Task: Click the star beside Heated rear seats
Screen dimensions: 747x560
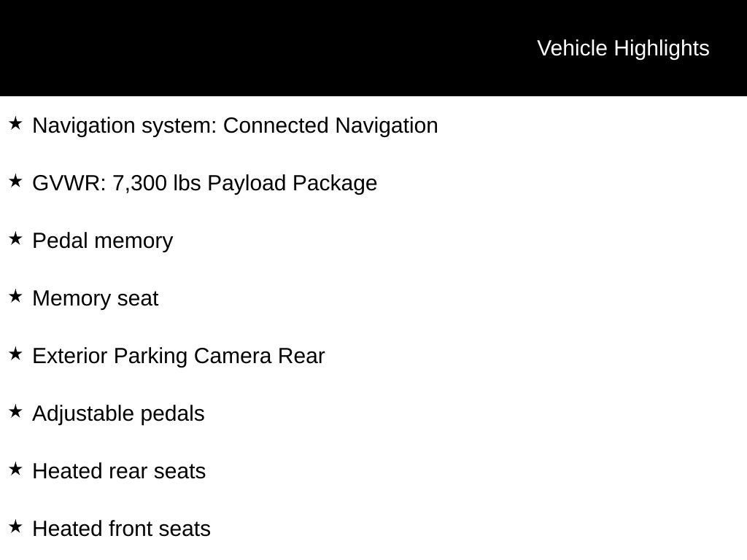Action: [15, 470]
